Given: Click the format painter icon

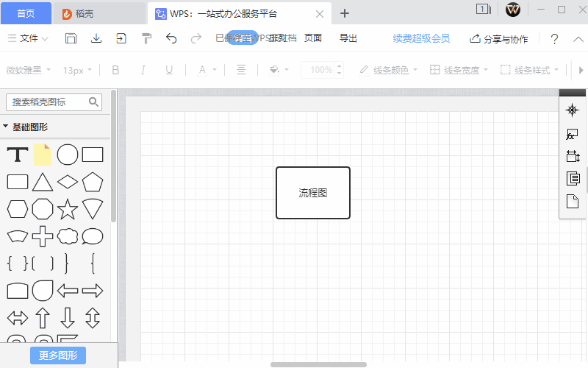Looking at the screenshot, I should (x=146, y=38).
